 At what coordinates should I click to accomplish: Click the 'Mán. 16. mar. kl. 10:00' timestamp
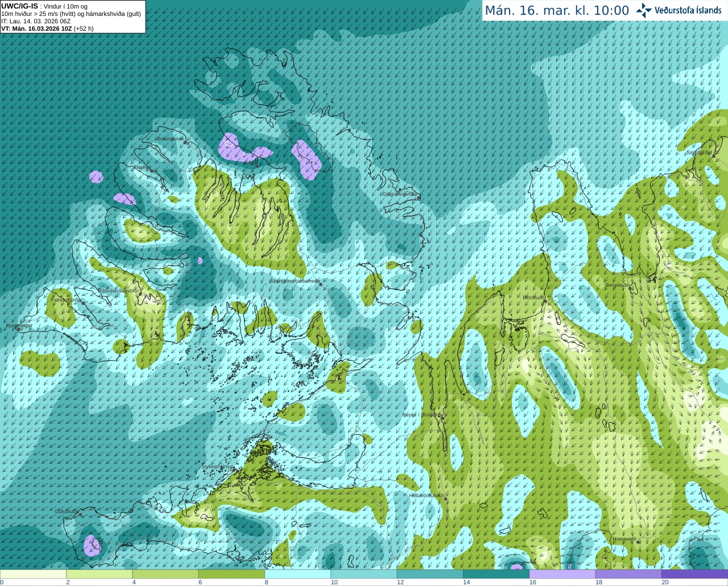tap(557, 11)
